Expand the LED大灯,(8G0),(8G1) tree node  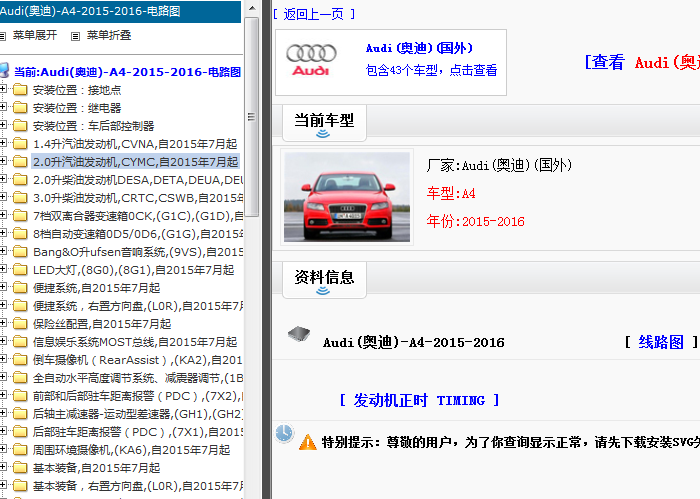[3, 269]
